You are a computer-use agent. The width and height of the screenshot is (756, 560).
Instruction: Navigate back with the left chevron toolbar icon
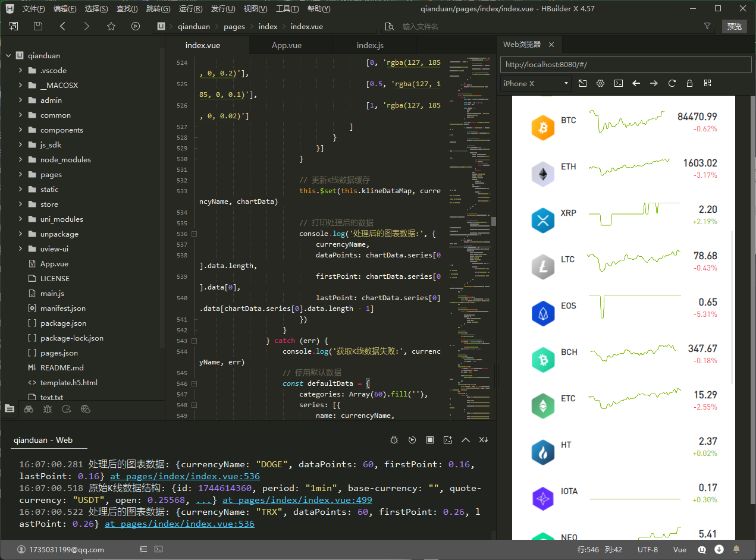coord(62,26)
